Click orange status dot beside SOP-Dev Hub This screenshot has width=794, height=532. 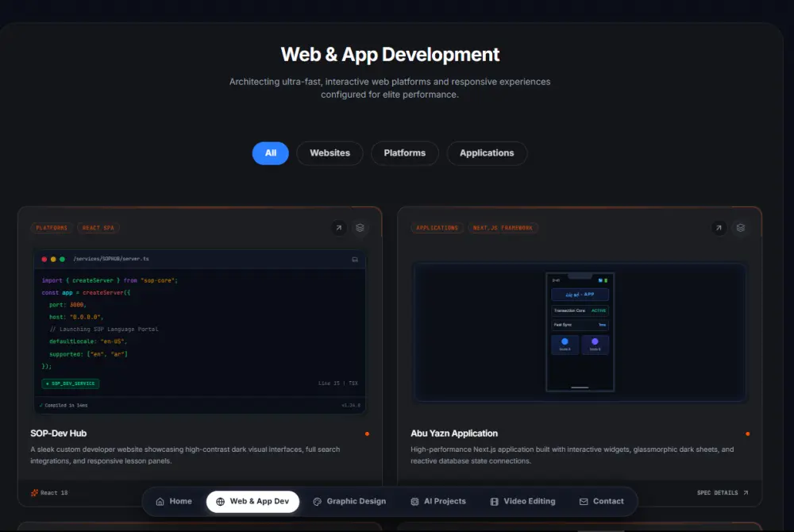point(367,434)
